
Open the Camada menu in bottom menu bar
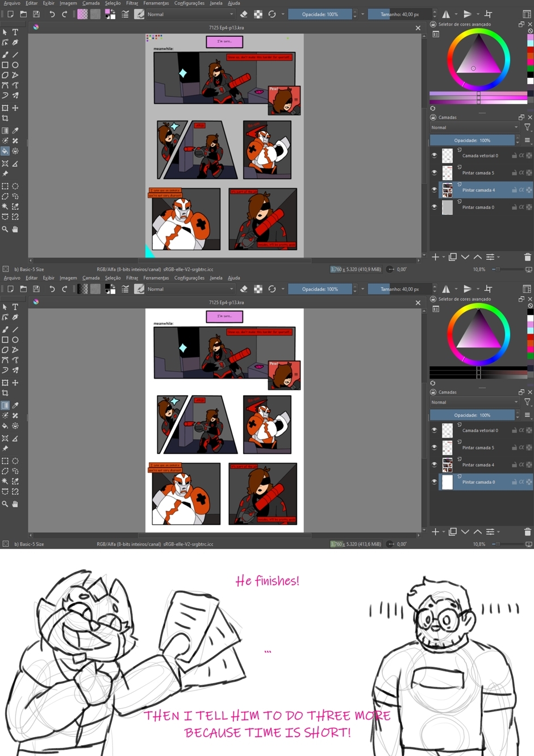(91, 278)
